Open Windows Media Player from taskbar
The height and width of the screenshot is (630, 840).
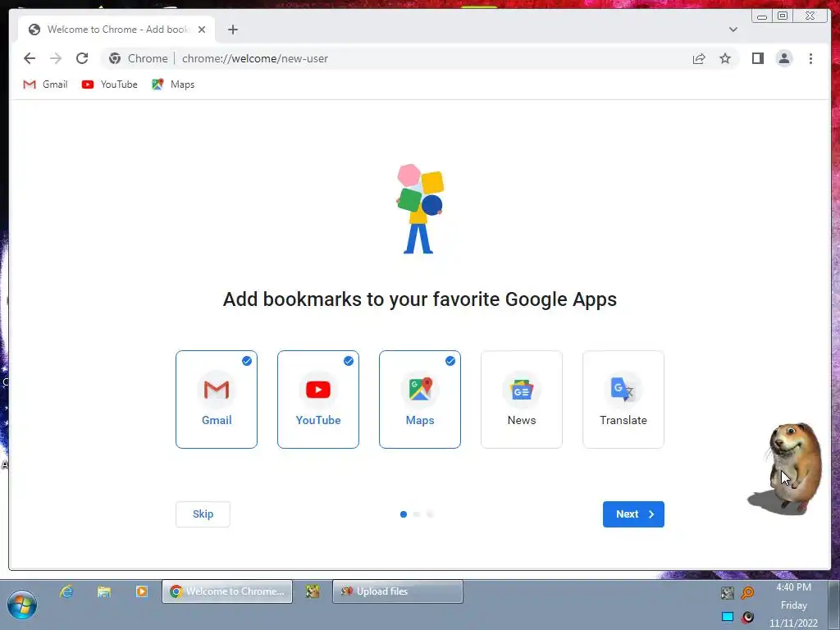point(141,591)
